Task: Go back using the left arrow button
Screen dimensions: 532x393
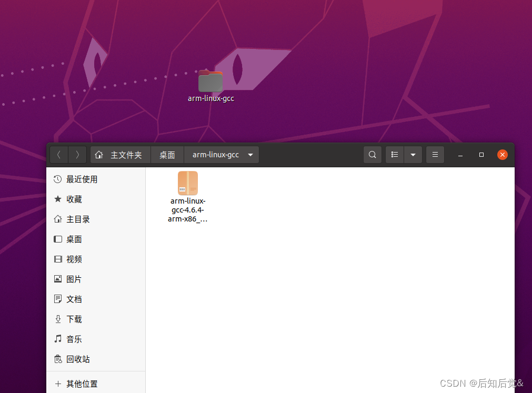Action: click(x=59, y=155)
